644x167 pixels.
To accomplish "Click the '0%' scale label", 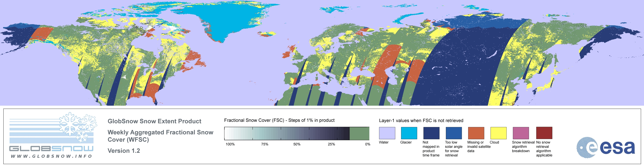I will [x=367, y=144].
